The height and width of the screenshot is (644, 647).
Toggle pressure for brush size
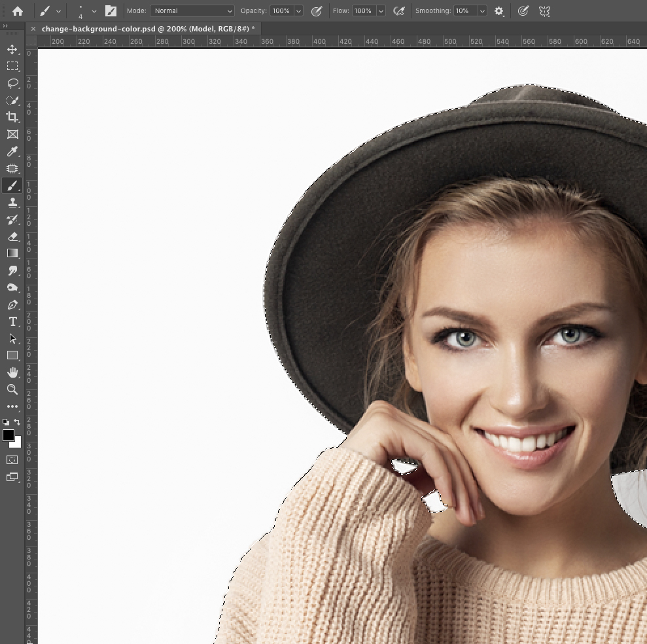(523, 11)
